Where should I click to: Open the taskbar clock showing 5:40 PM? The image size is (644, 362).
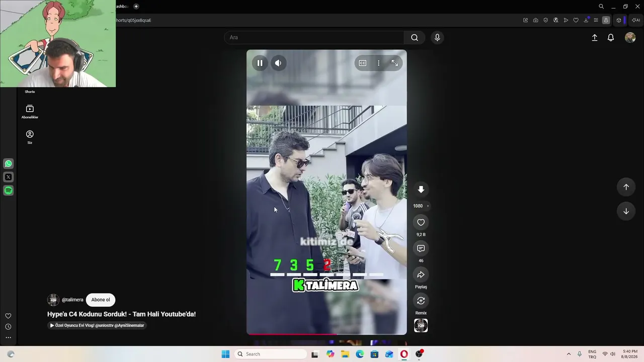coord(630,354)
